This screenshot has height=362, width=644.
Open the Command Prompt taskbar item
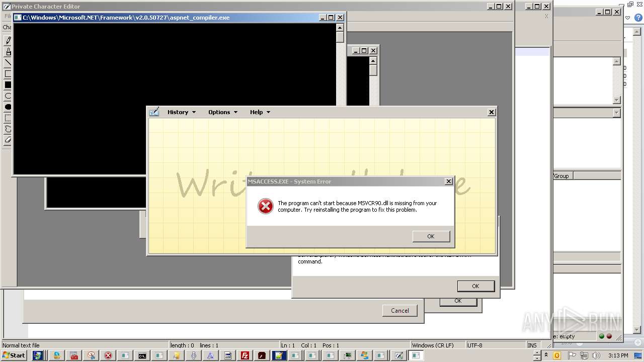pos(142,355)
